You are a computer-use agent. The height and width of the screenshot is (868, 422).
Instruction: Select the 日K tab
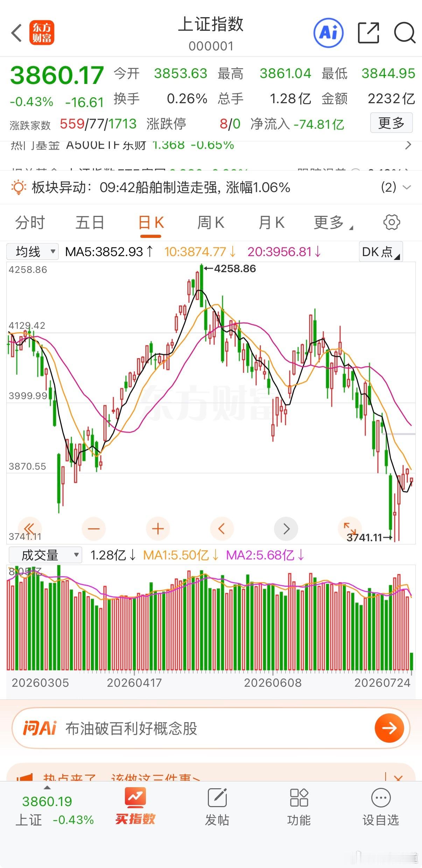[x=151, y=223]
